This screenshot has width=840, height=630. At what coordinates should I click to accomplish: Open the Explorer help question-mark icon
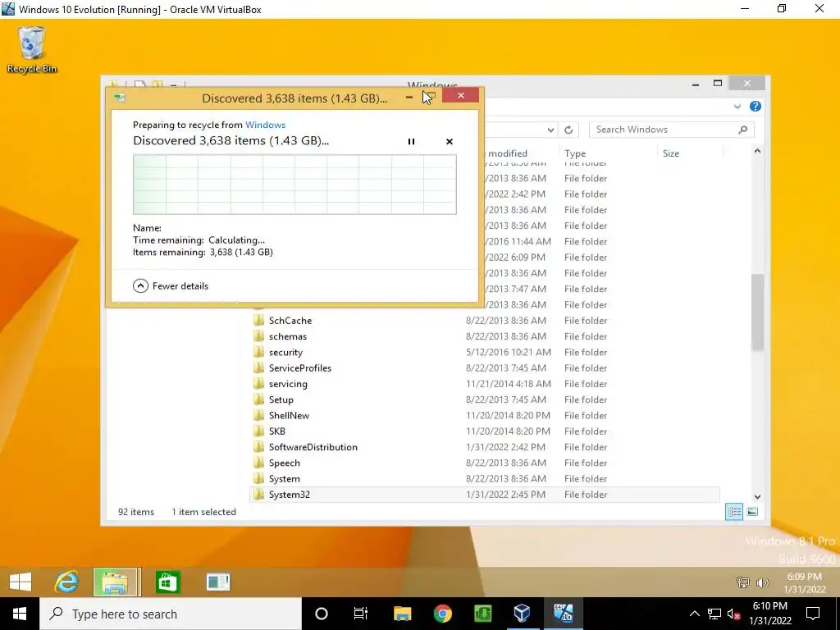point(756,106)
